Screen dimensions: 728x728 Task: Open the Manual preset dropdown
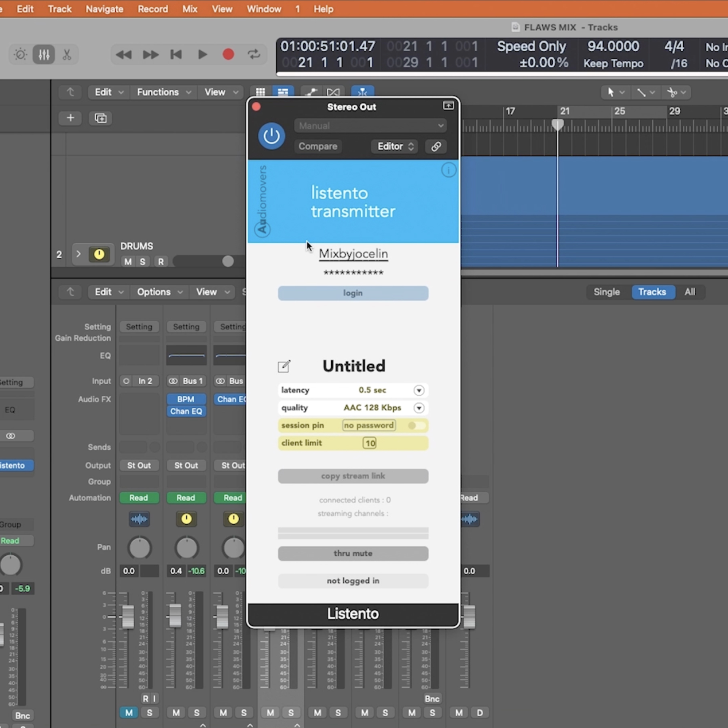pyautogui.click(x=370, y=126)
